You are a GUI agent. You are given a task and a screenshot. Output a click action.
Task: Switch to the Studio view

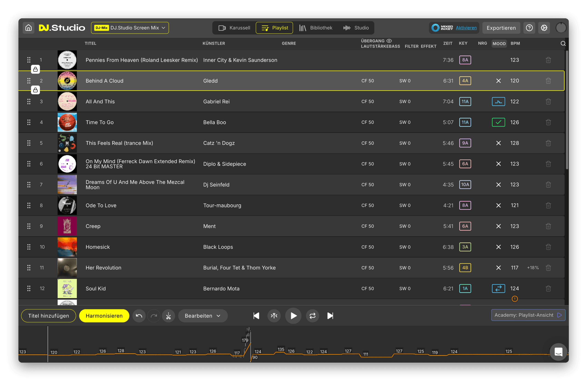pyautogui.click(x=356, y=28)
